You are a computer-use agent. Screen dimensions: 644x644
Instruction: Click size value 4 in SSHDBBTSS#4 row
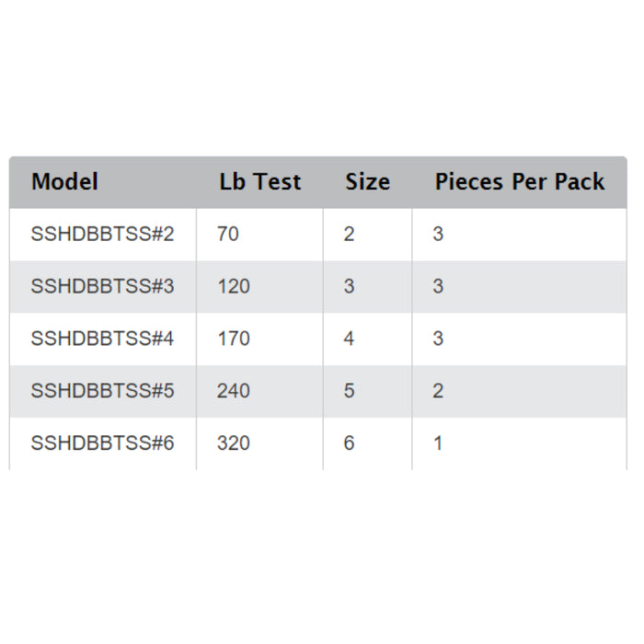(x=349, y=339)
